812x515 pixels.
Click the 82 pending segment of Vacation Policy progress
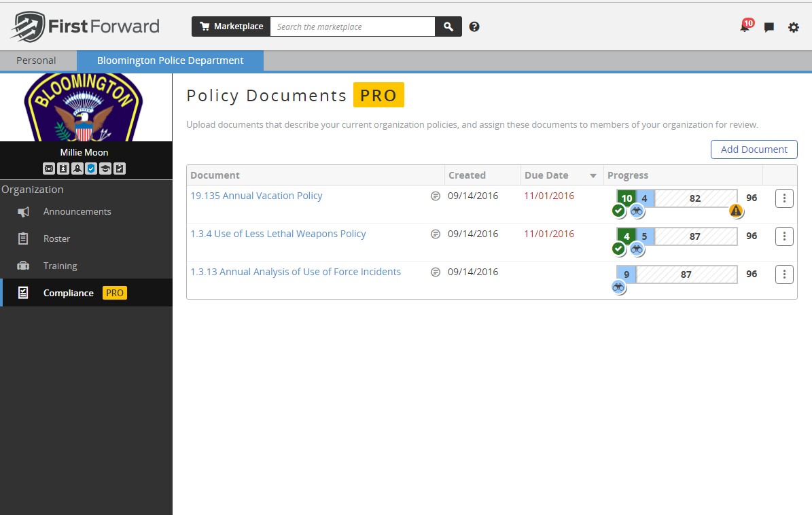(x=696, y=198)
